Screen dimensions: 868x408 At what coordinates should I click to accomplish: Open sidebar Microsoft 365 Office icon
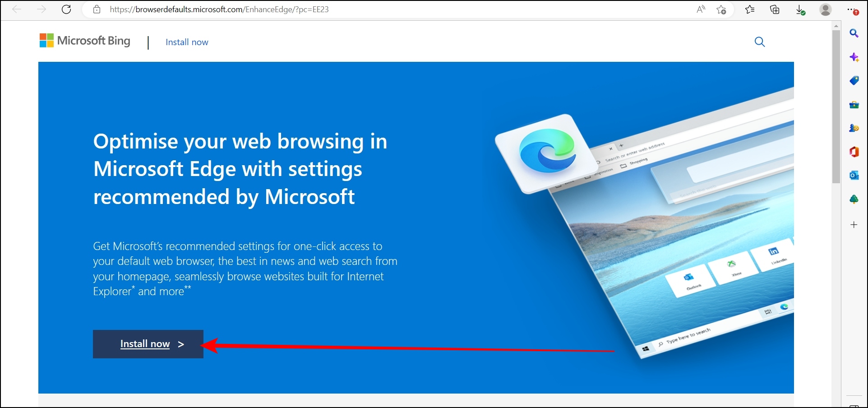coord(854,152)
